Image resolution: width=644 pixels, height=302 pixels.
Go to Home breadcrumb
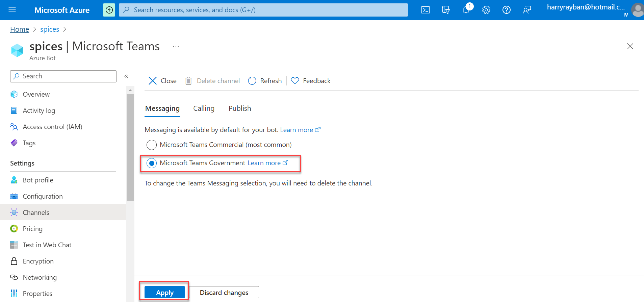click(20, 29)
